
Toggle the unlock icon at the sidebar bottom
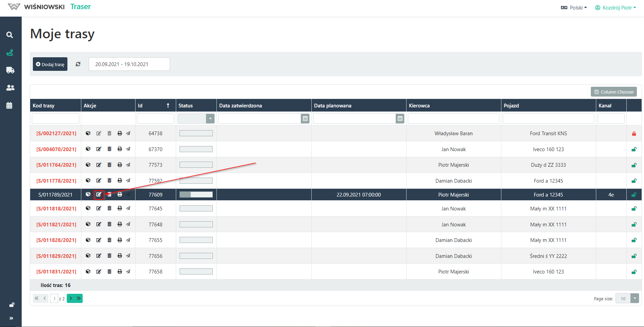[x=12, y=305]
